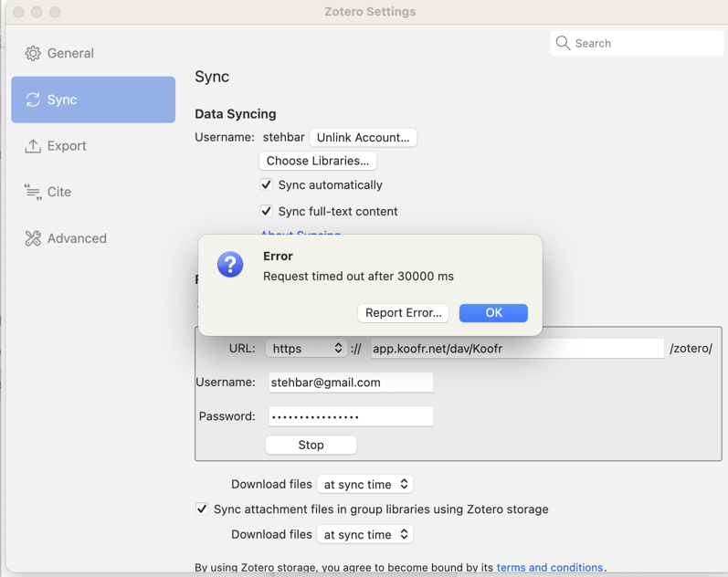The height and width of the screenshot is (577, 728).
Task: Click the Sync arrows icon in sidebar
Action: pos(33,100)
